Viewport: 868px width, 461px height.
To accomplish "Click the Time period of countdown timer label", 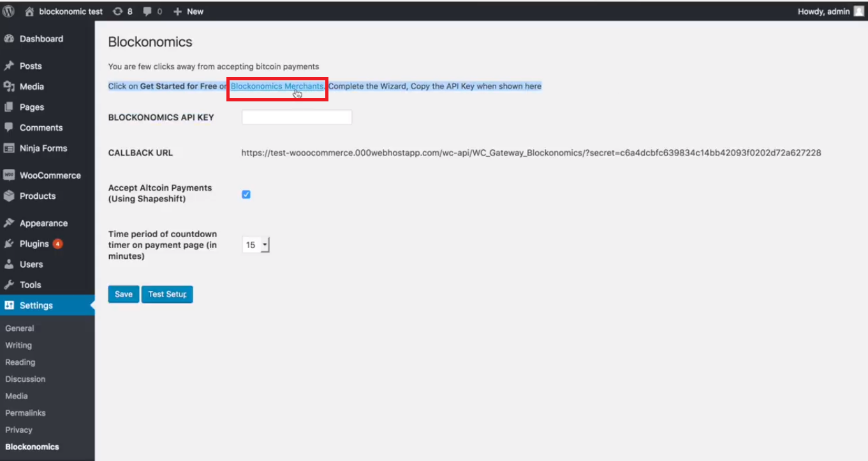I will 163,245.
